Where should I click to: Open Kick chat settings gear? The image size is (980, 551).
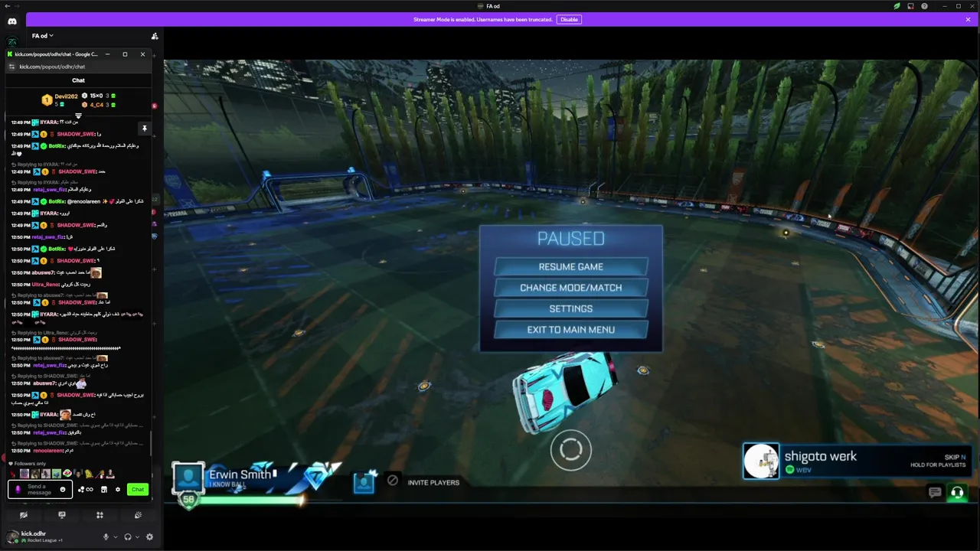117,490
